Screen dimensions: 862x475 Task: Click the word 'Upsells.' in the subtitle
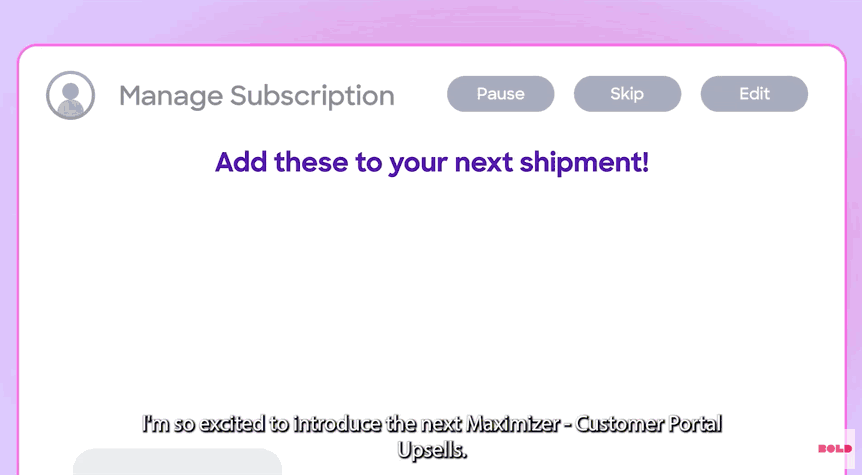click(432, 450)
